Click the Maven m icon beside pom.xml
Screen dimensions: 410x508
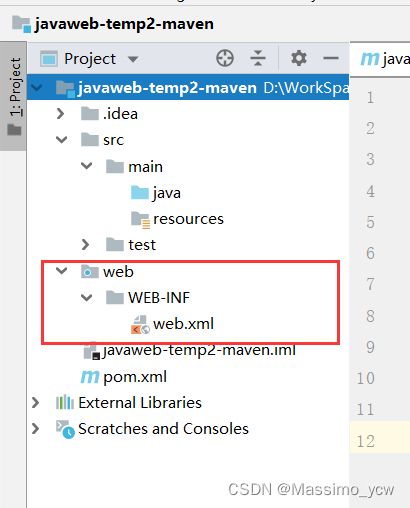tap(90, 377)
